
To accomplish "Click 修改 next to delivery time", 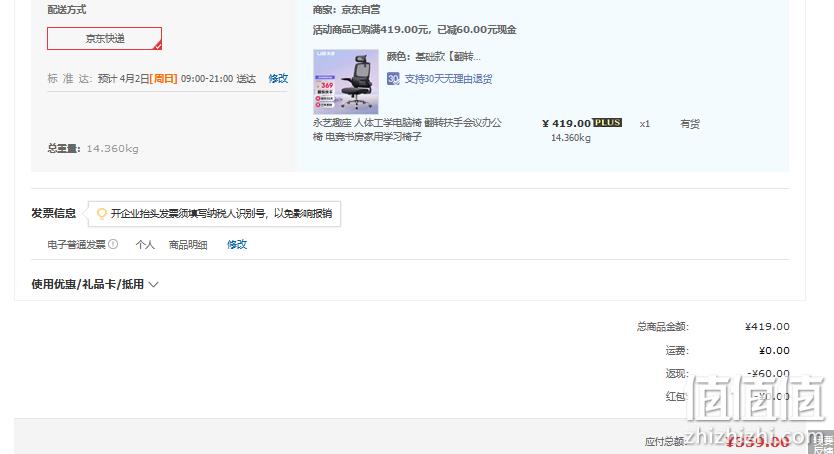I will click(278, 79).
